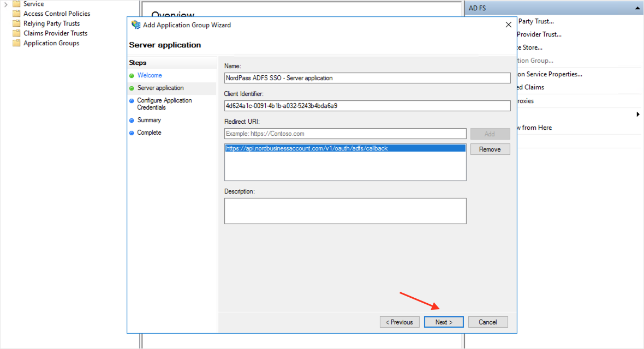The height and width of the screenshot is (349, 644).
Task: Open Service Properties... action
Action: tap(550, 74)
